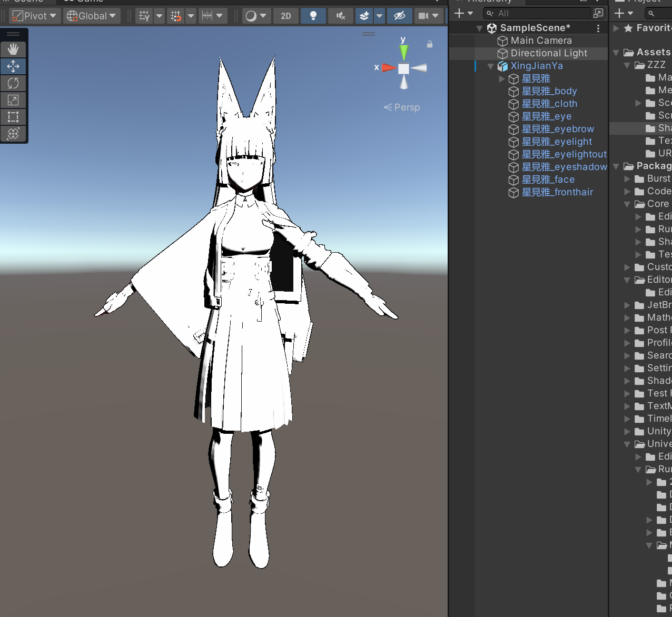This screenshot has height=617, width=672.
Task: Select the Rect tool
Action: tap(13, 117)
